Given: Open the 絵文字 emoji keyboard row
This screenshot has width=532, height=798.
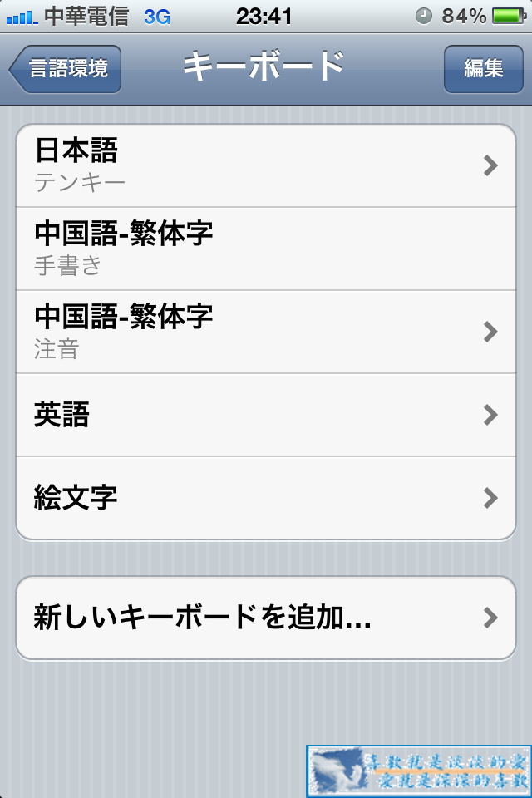Looking at the screenshot, I should pos(266,498).
